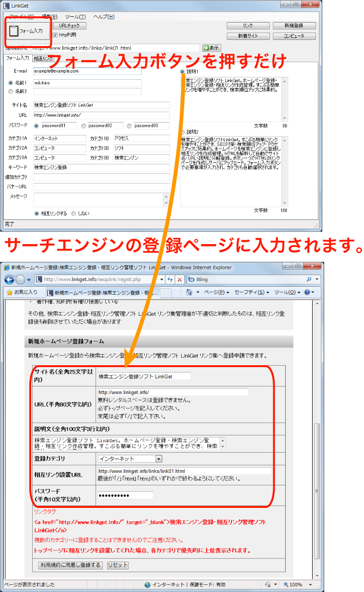Select the password03 radio button
The width and height of the screenshot is (364, 592).
click(130, 126)
